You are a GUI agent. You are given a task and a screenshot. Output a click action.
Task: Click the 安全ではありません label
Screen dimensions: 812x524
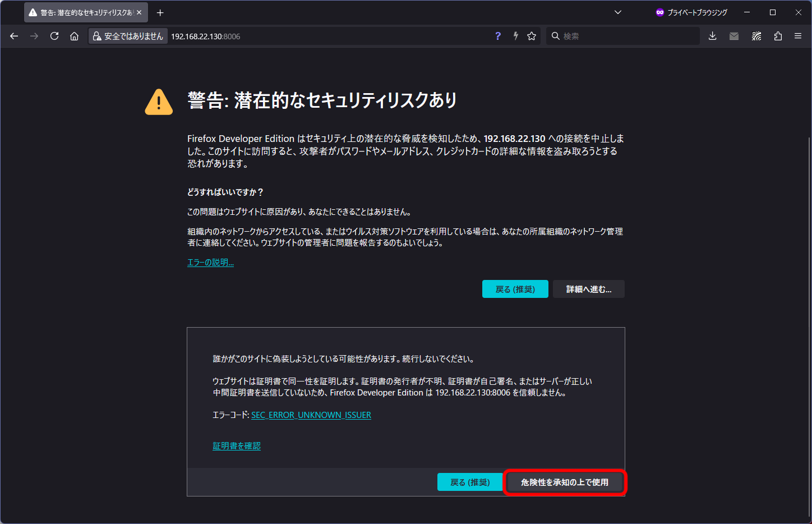click(x=133, y=36)
